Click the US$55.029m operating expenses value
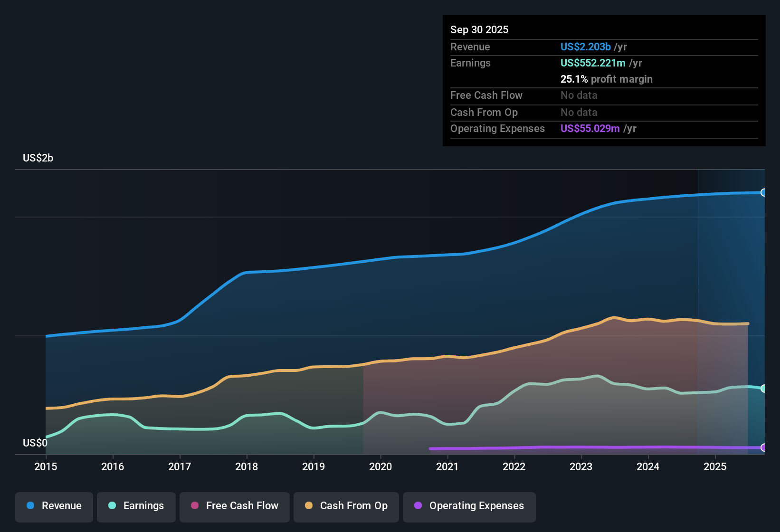Viewport: 780px width, 532px height. [x=590, y=128]
